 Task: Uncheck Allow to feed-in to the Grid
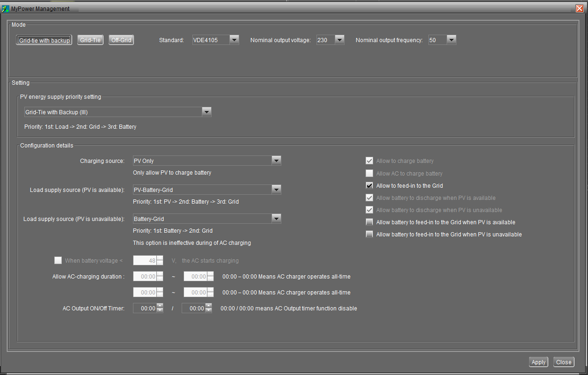(x=370, y=186)
